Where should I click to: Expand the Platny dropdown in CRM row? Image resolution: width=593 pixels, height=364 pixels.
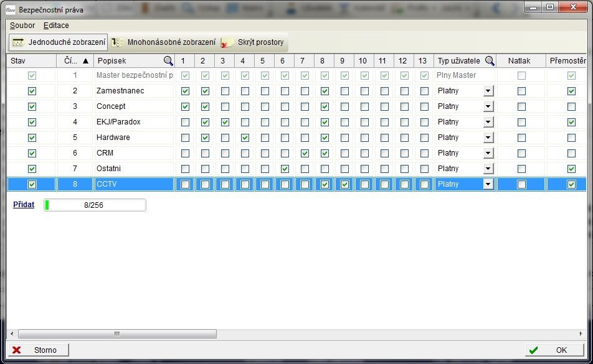coord(488,153)
